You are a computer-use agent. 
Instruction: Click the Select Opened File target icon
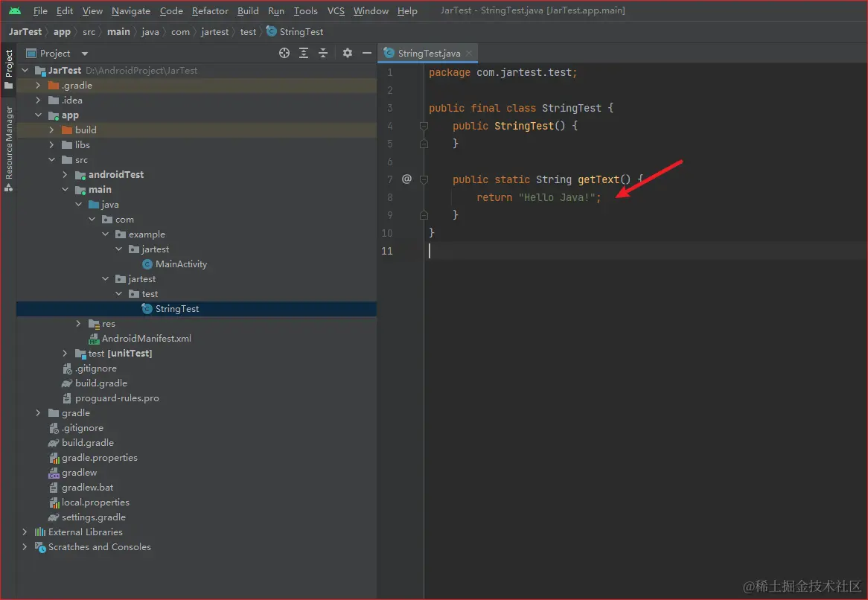284,53
